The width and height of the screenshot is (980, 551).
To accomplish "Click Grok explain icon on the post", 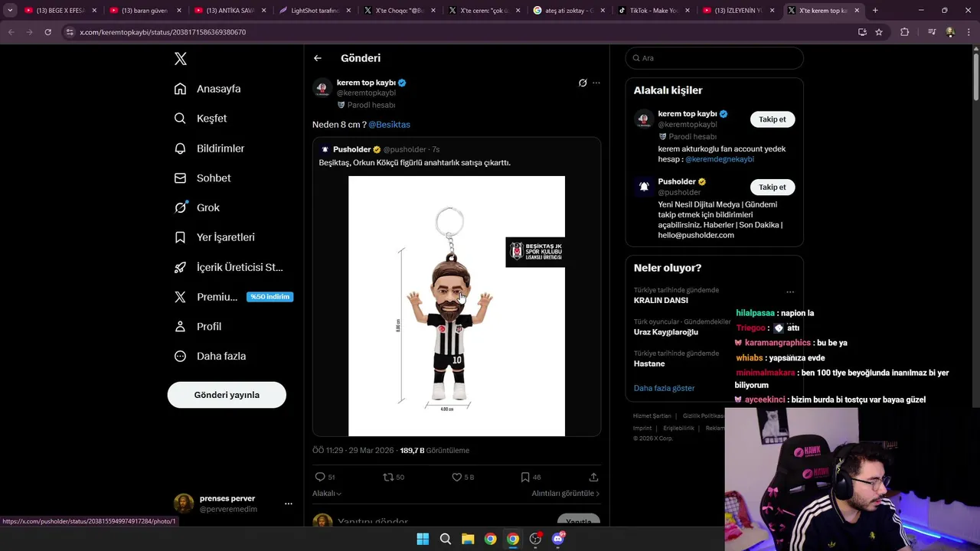I will [583, 83].
